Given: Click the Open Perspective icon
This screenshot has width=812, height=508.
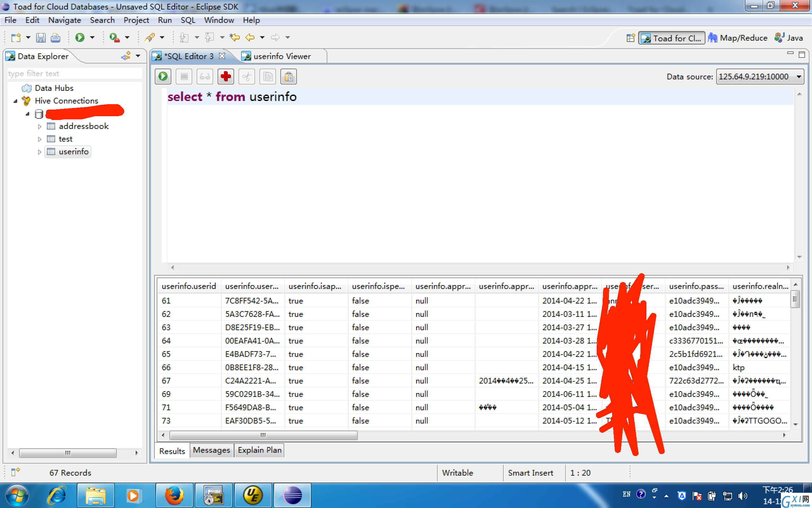Looking at the screenshot, I should 631,38.
